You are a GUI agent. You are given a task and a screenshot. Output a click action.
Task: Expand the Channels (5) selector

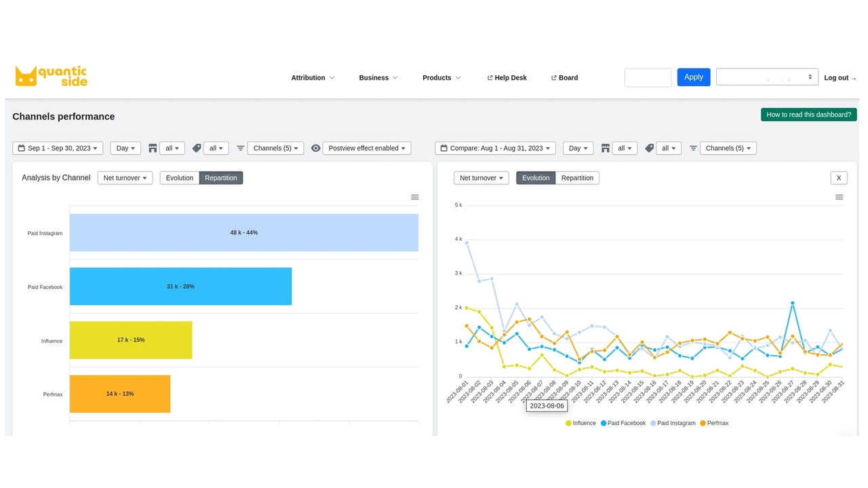275,148
